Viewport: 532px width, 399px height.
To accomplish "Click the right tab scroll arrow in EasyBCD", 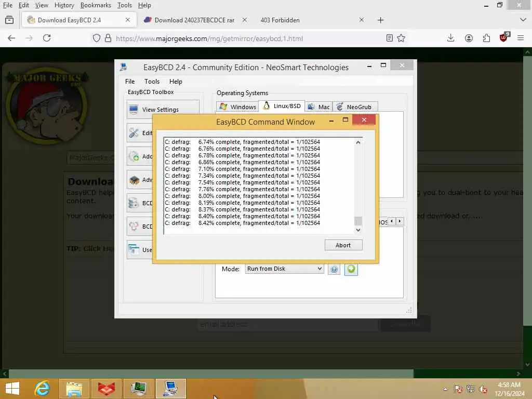I will tap(400, 221).
